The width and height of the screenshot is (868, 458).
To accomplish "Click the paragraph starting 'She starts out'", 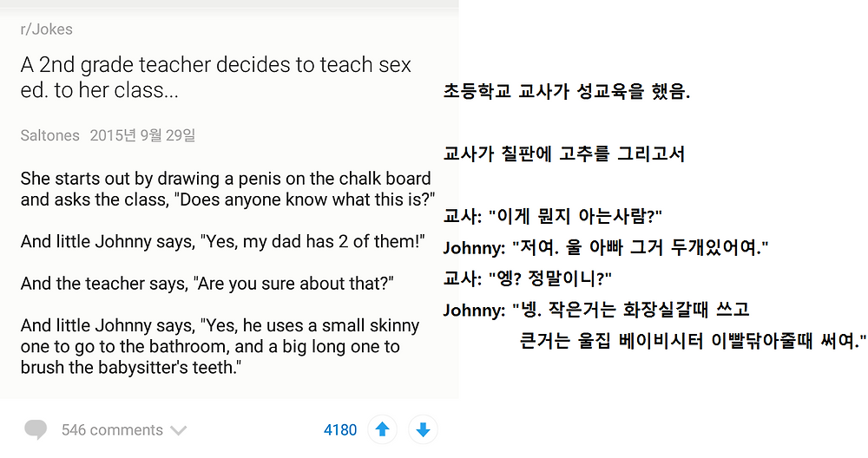I will click(227, 188).
